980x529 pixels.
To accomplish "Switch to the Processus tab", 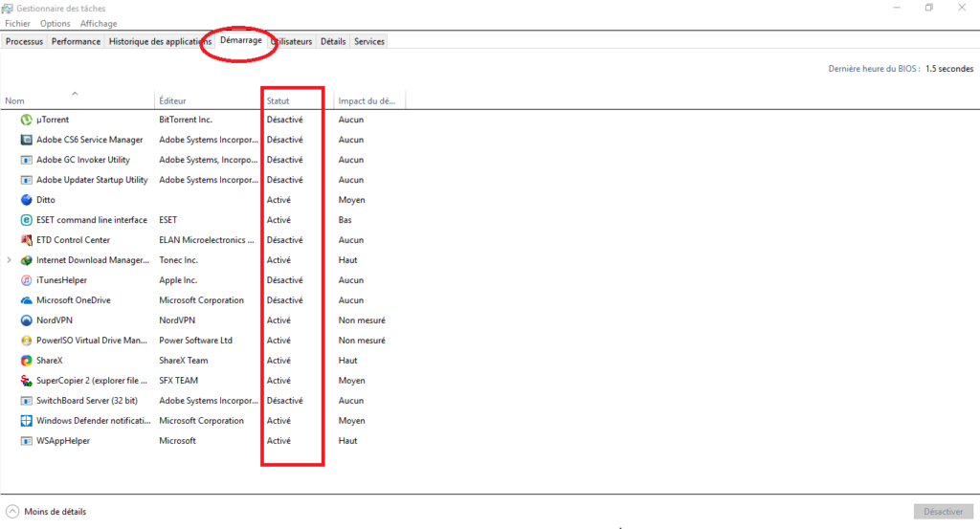I will pyautogui.click(x=24, y=41).
